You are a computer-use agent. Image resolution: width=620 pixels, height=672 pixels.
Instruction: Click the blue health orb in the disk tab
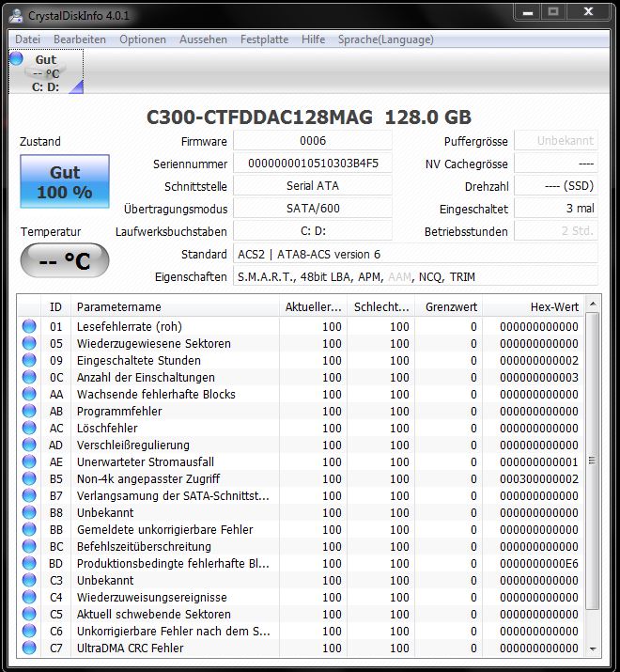pos(16,58)
